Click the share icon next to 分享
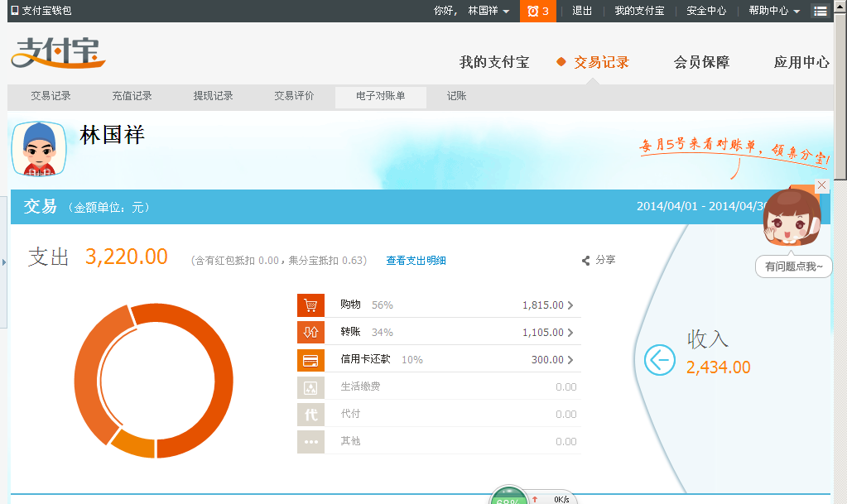Screen dimensions: 847x504 click(586, 261)
